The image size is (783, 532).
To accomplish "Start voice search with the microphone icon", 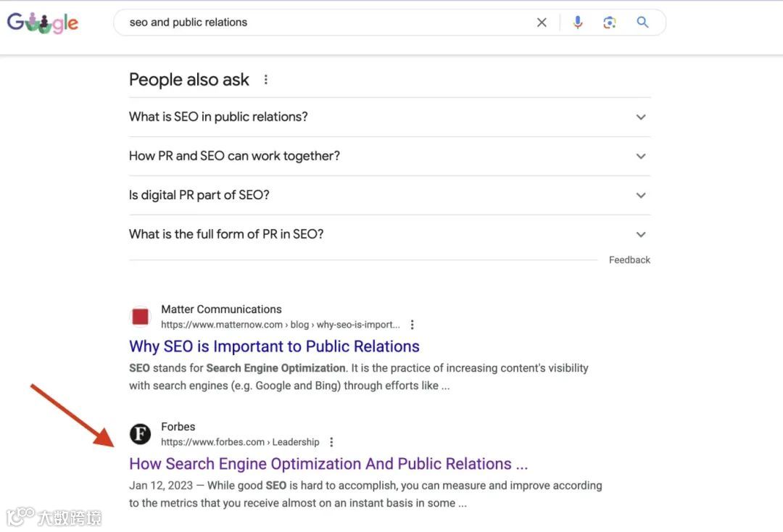I will 578,22.
